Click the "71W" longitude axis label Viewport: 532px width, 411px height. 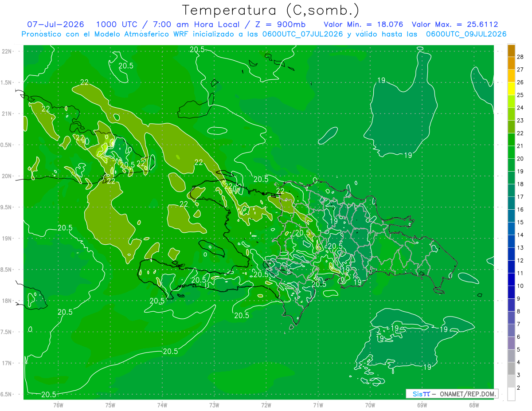318,405
